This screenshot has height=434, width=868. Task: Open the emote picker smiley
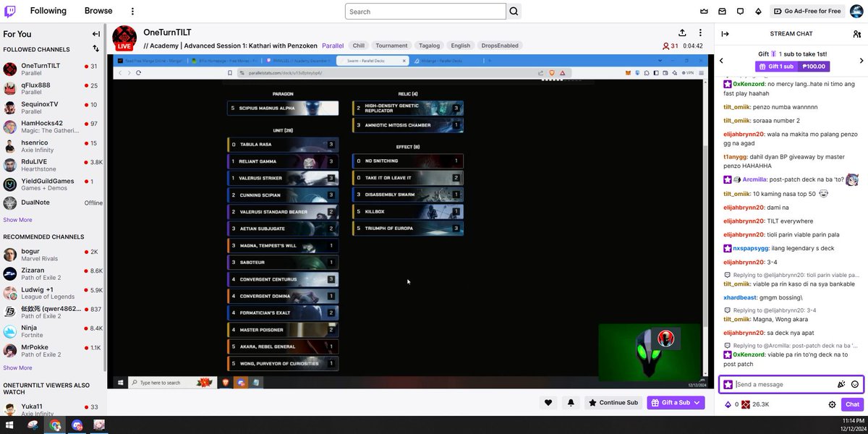855,385
